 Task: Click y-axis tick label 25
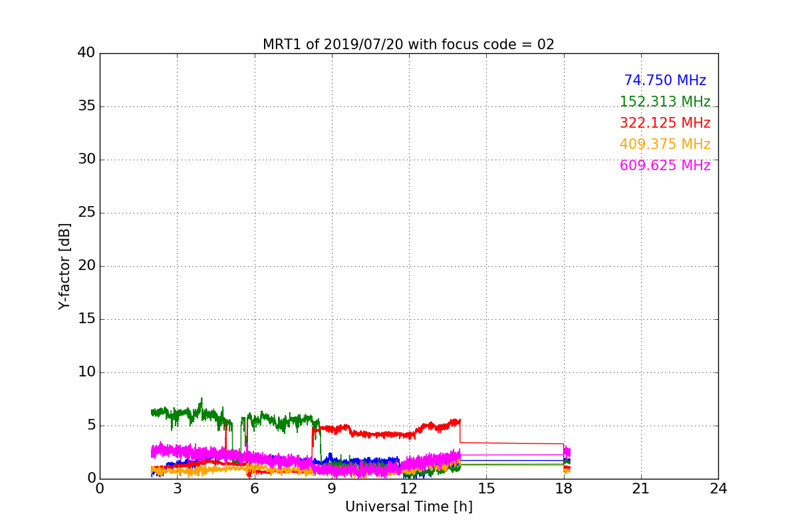point(86,213)
